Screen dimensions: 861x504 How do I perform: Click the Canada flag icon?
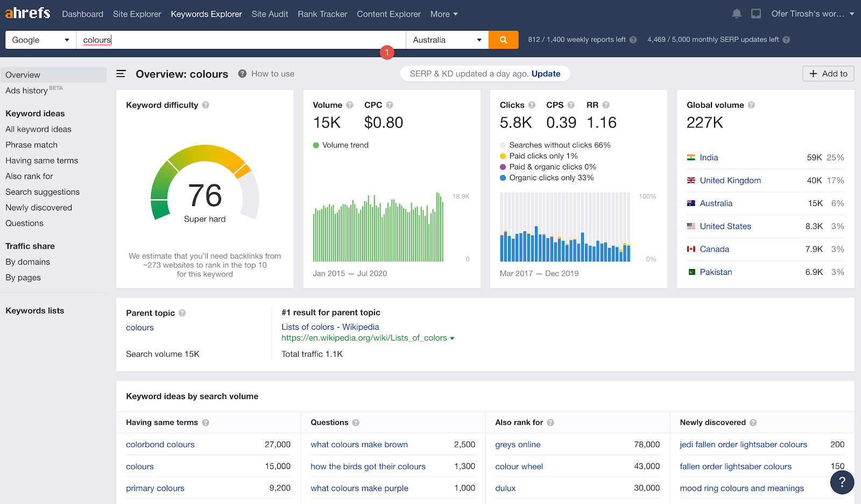coord(691,249)
